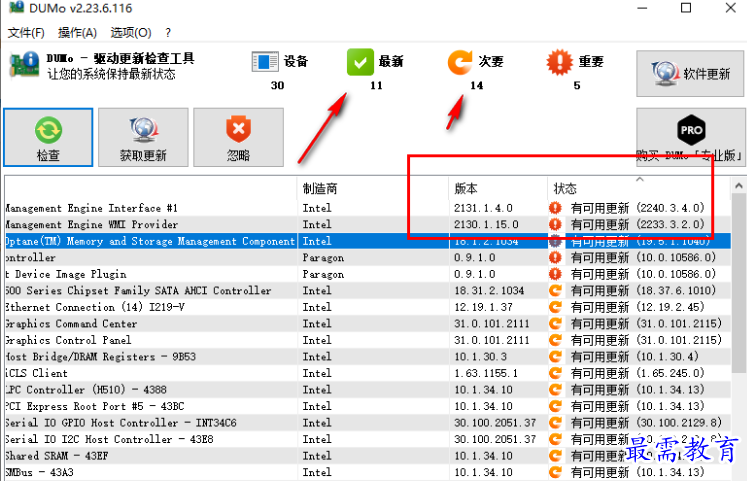Click the 忽略 (ignore) button
Viewport: 747px width, 481px height.
(x=238, y=137)
